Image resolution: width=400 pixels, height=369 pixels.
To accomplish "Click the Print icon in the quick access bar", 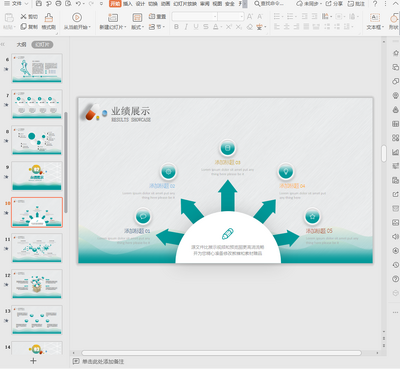I will [x=58, y=4].
